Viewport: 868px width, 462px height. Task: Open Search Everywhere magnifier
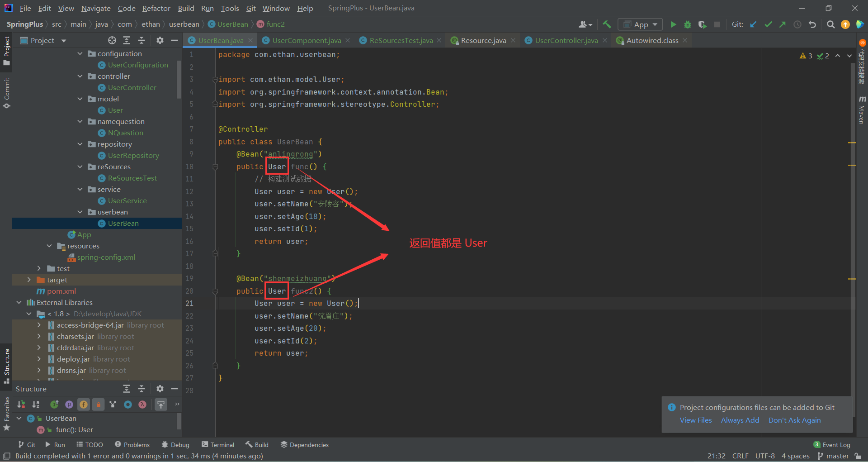[830, 24]
